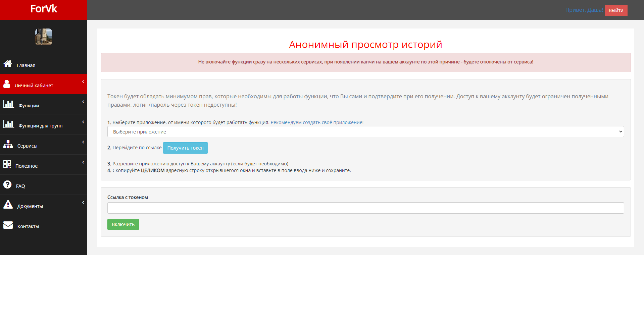Open the Документы sidebar section

(x=44, y=205)
